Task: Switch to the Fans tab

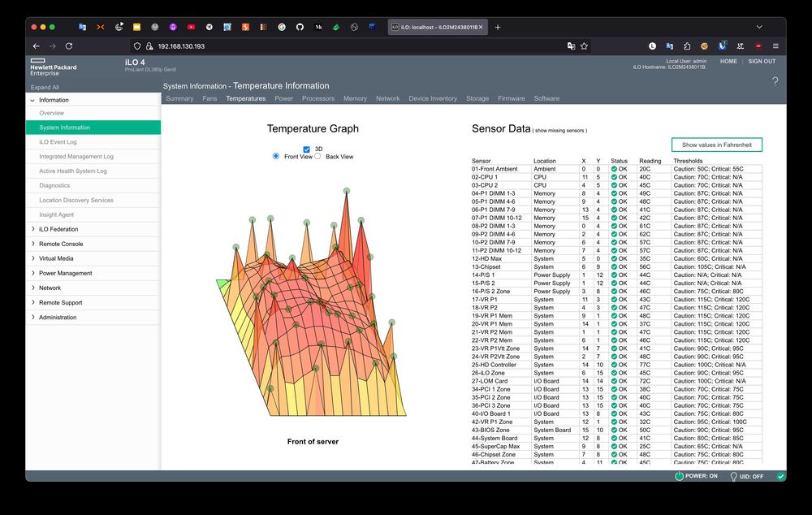Action: [x=209, y=98]
